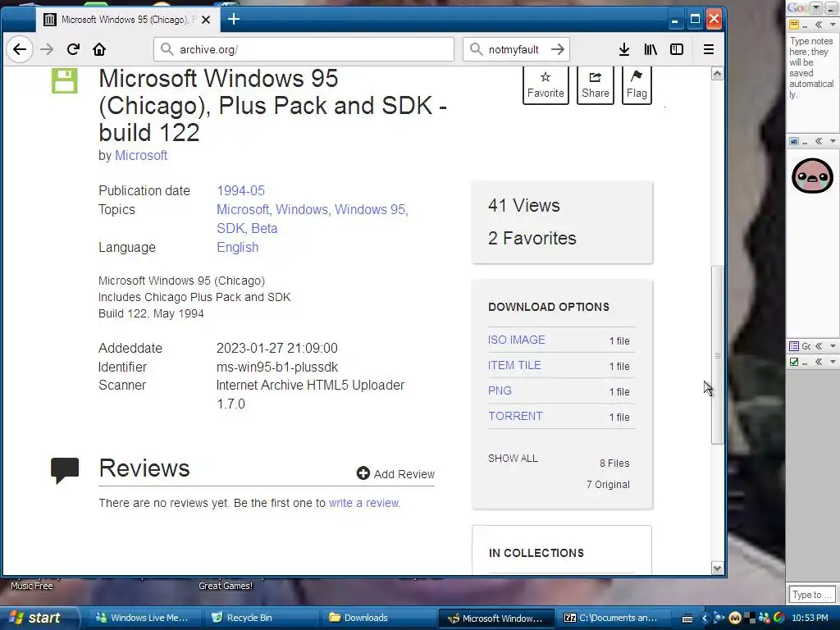Screen dimensions: 840x630
Task: Click the '2 Favorites' counter
Action: point(532,238)
